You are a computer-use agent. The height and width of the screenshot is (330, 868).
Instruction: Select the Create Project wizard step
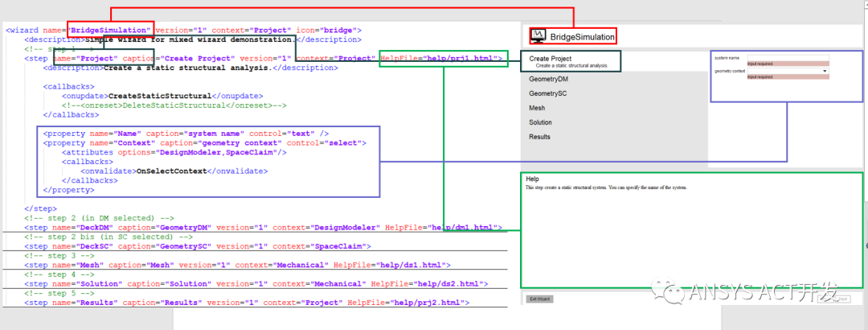pyautogui.click(x=570, y=61)
